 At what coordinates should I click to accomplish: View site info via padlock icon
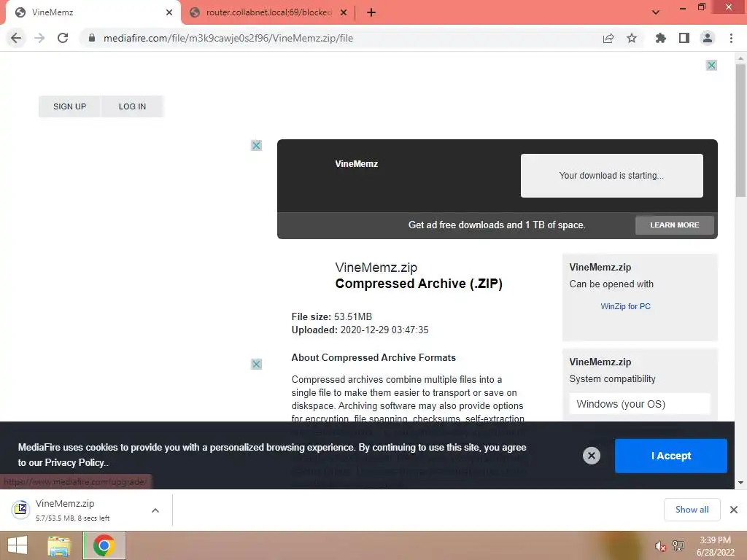pos(91,38)
